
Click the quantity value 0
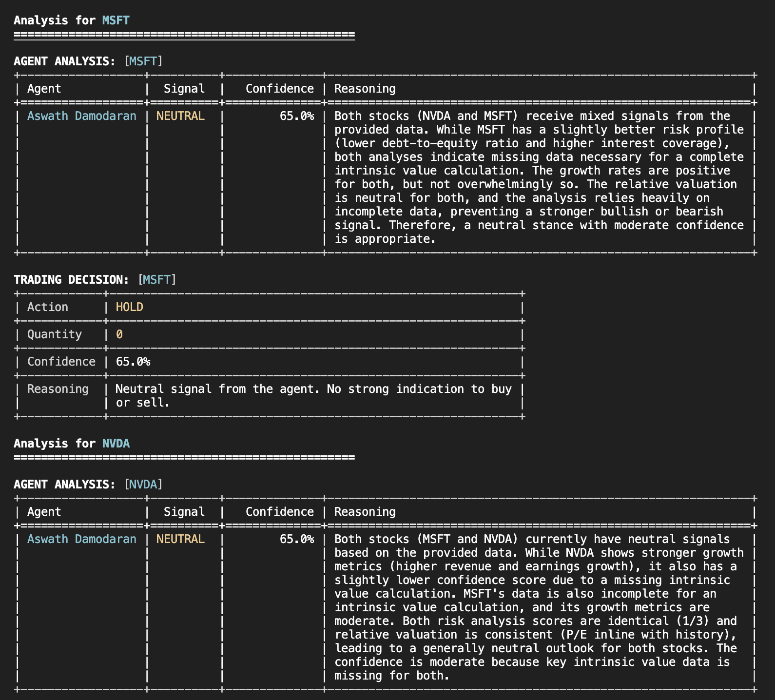point(119,334)
